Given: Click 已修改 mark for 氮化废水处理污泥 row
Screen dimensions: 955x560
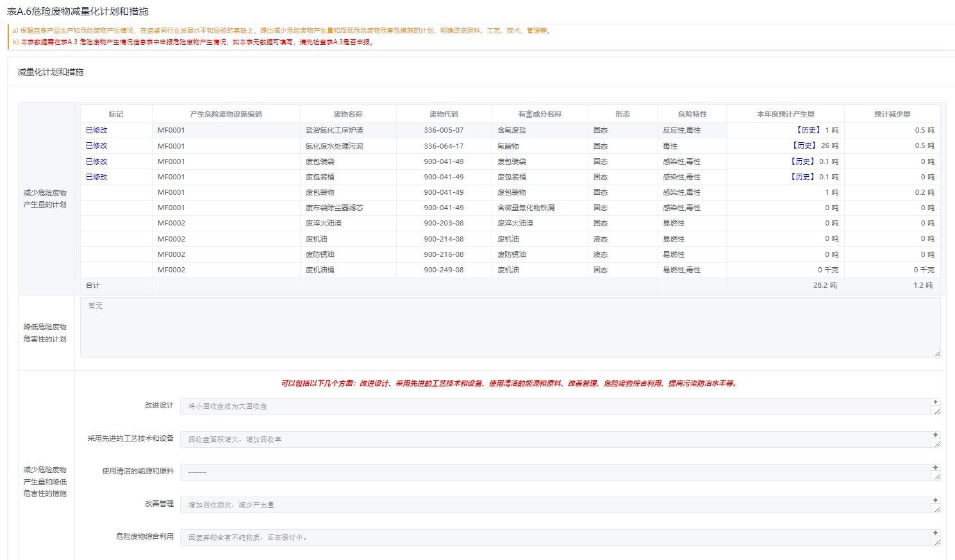Looking at the screenshot, I should (x=97, y=145).
